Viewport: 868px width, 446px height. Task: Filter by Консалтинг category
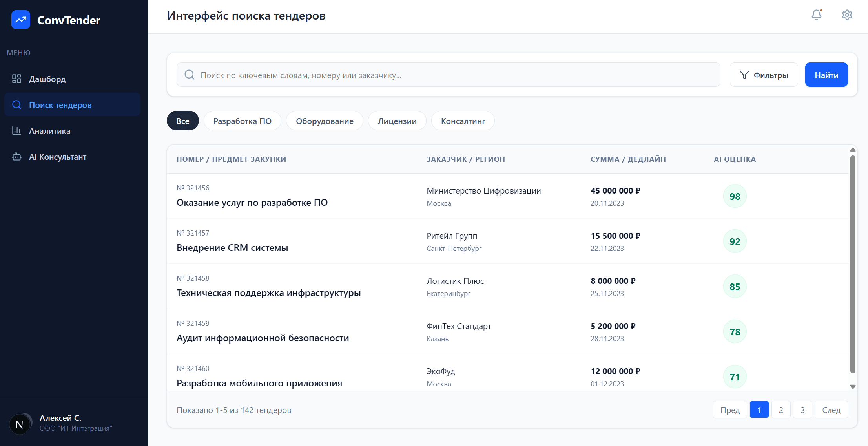[x=463, y=121]
